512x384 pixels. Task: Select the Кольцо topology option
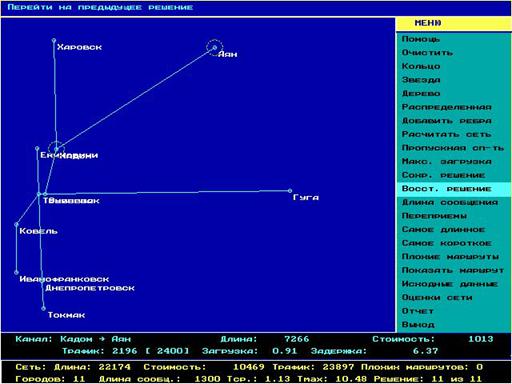pyautogui.click(x=421, y=66)
